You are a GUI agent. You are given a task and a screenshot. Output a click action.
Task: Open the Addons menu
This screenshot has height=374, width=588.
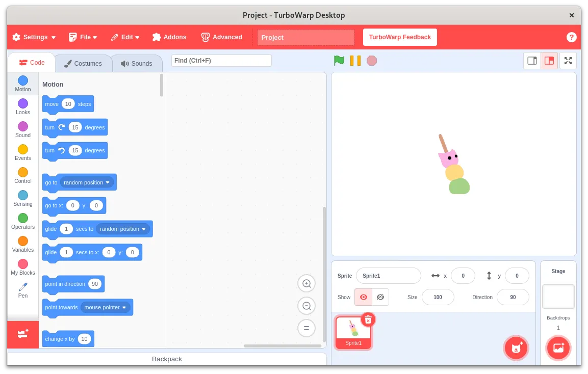point(169,37)
